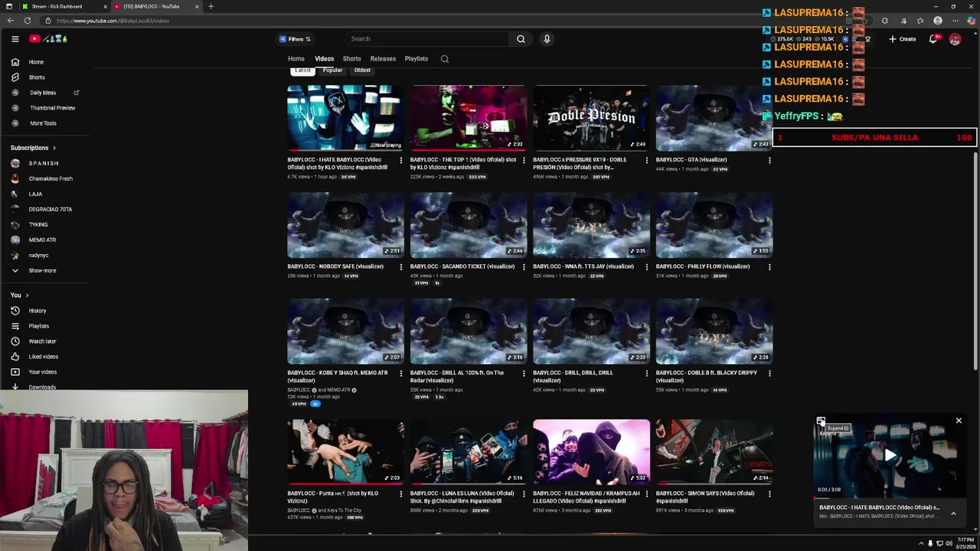Click the miniplayer progress bar
Screen dimensions: 980x551
888,499
